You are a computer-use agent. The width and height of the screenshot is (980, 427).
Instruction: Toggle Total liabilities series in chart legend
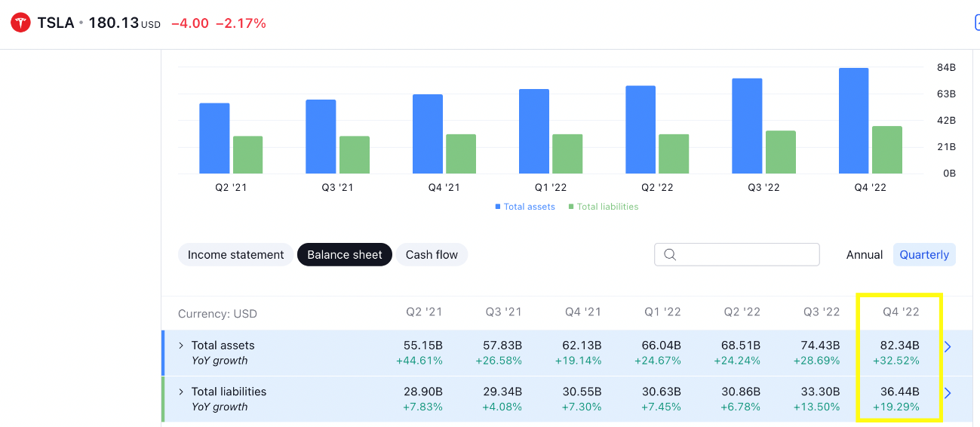coord(607,207)
